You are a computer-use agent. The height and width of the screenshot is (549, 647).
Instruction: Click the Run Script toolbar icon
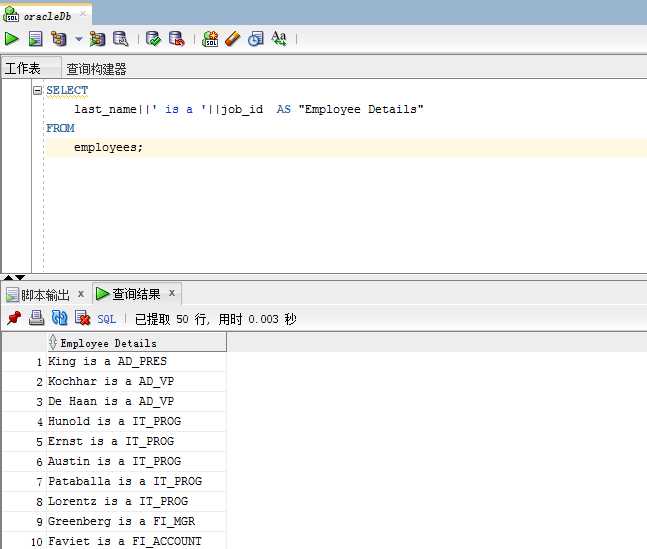click(35, 39)
